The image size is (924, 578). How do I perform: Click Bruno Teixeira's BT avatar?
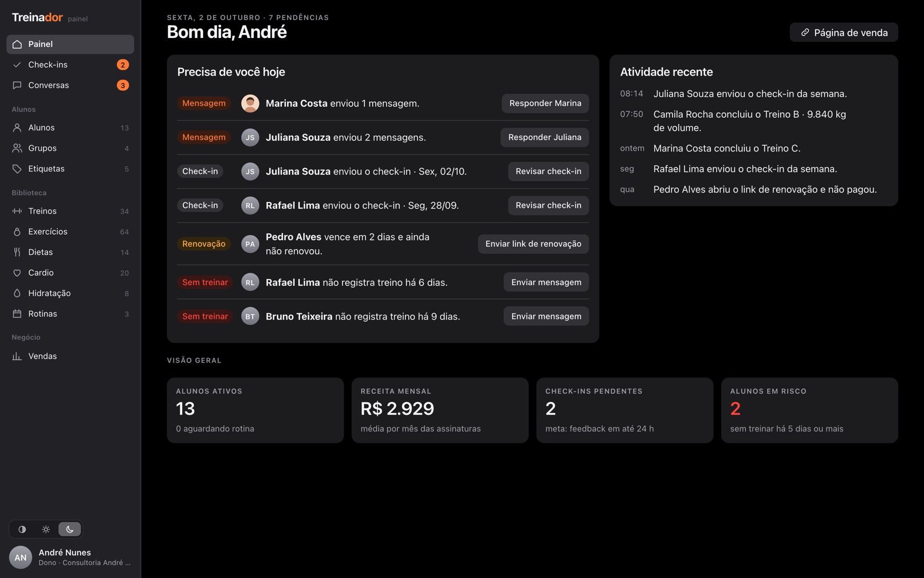tap(250, 316)
